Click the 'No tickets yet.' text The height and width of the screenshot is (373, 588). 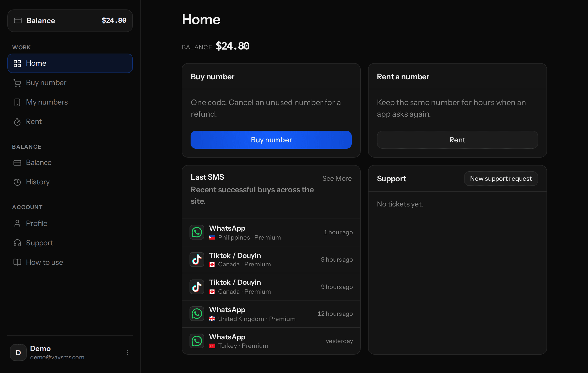click(x=400, y=204)
